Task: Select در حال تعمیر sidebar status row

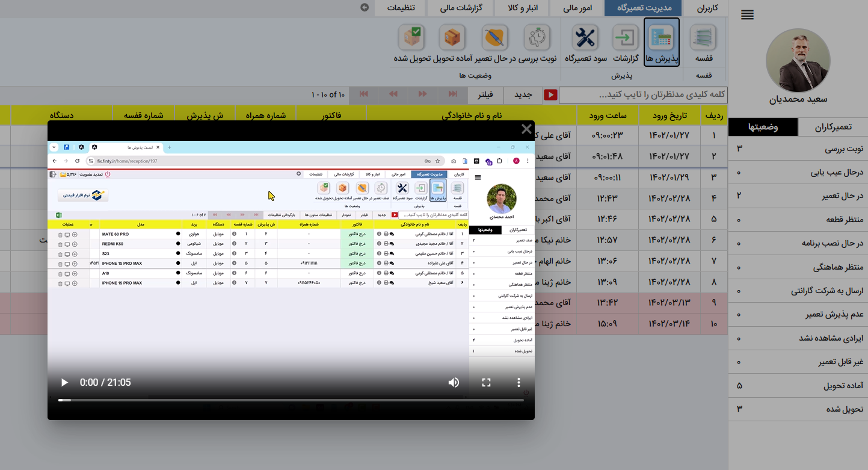Action: pos(798,196)
